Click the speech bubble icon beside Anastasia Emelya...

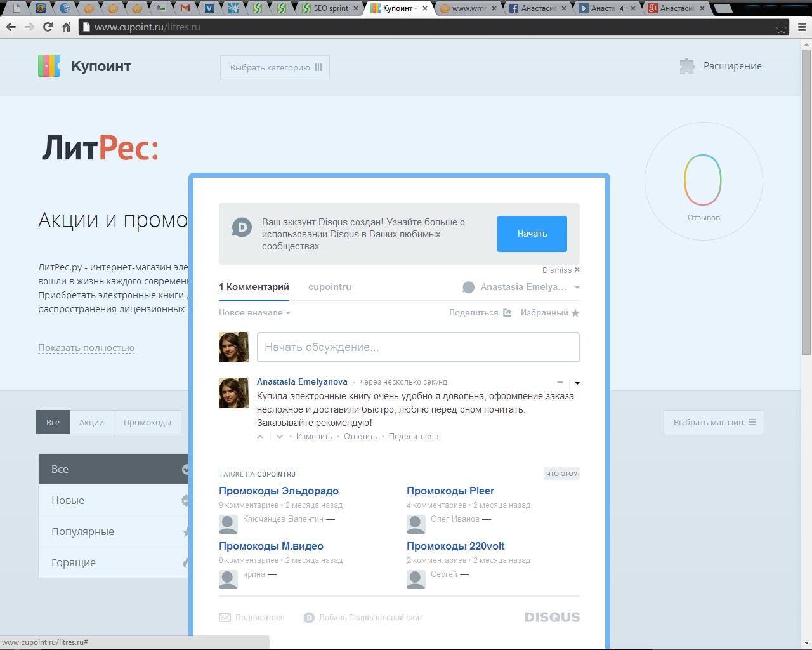point(468,288)
